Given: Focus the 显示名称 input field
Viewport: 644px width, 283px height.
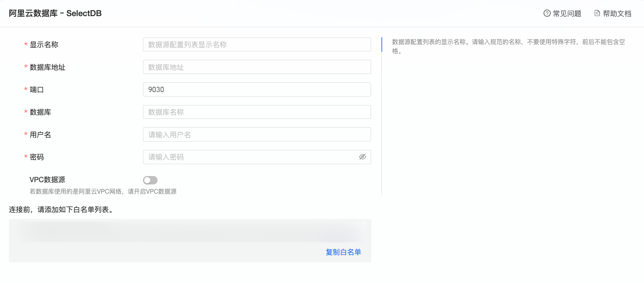Looking at the screenshot, I should pyautogui.click(x=257, y=44).
